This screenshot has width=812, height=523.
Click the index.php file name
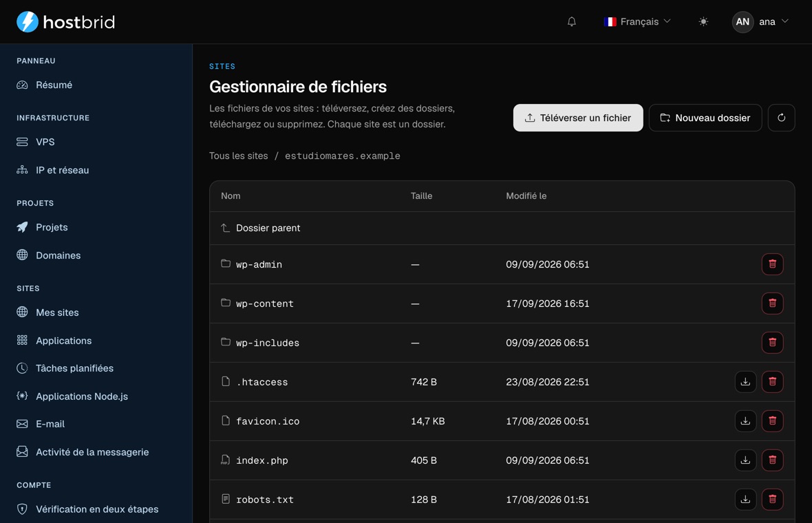coord(261,460)
